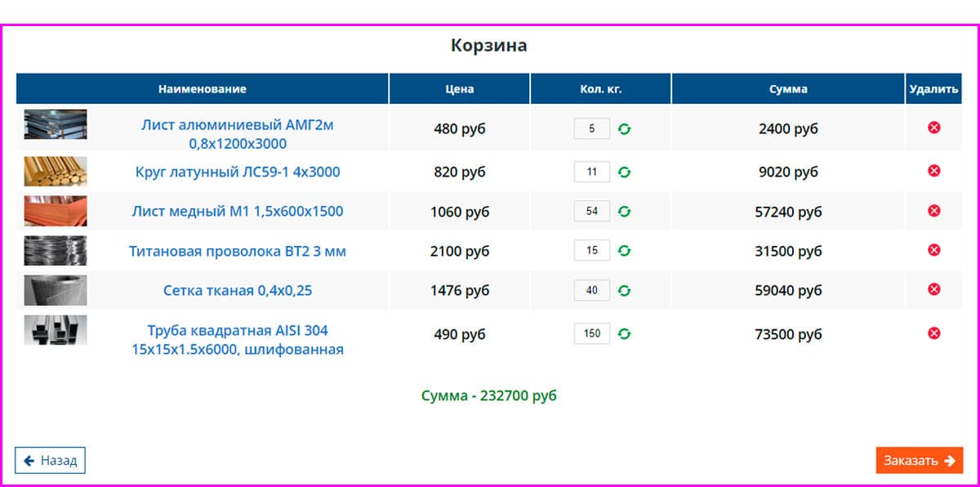Update quantity for Сетка тканая
980x487 pixels.
coord(625,290)
